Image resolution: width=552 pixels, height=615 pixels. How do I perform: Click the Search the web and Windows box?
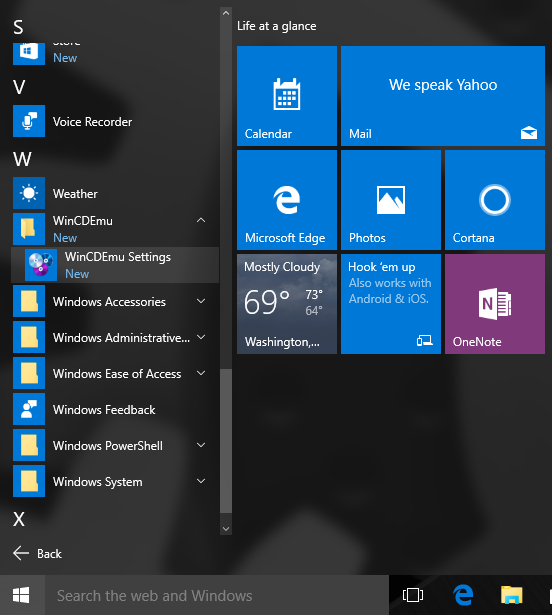217,595
